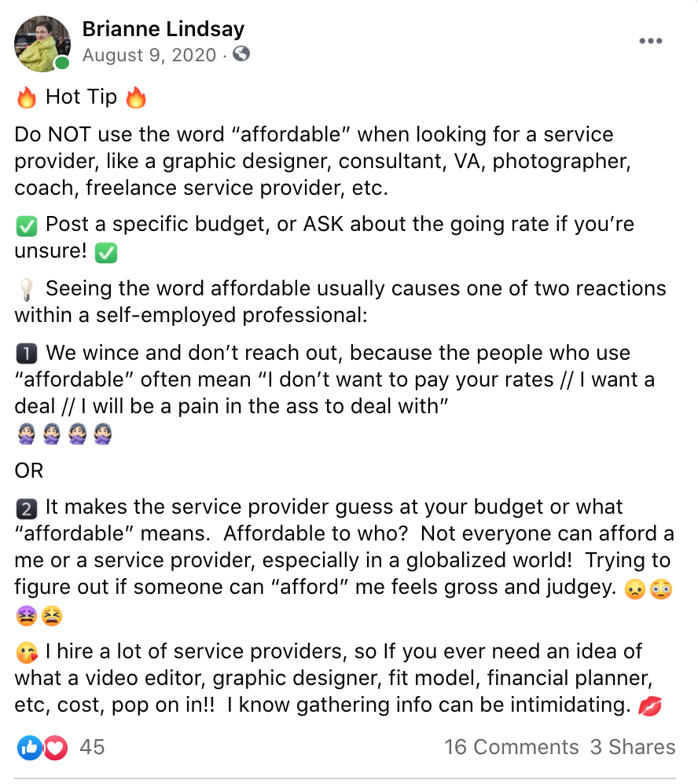The height and width of the screenshot is (784, 698).
Task: Click the number 1 keycap emoji
Action: 26,354
